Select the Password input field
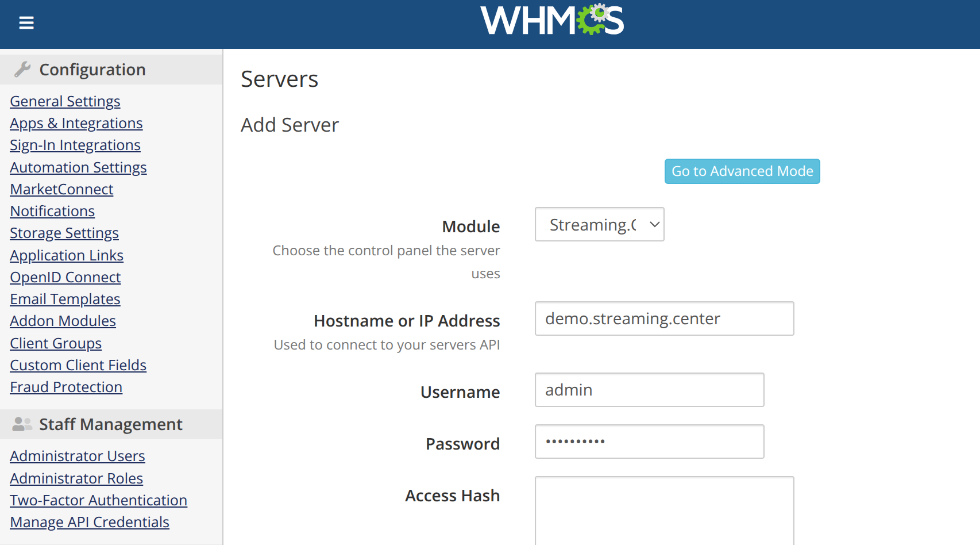Image resolution: width=980 pixels, height=545 pixels. [649, 442]
